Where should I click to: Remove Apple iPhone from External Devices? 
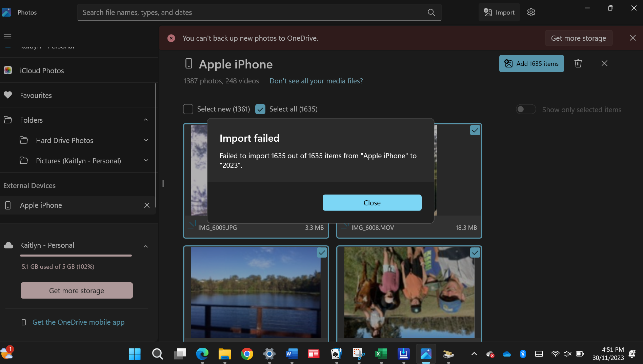pos(147,205)
